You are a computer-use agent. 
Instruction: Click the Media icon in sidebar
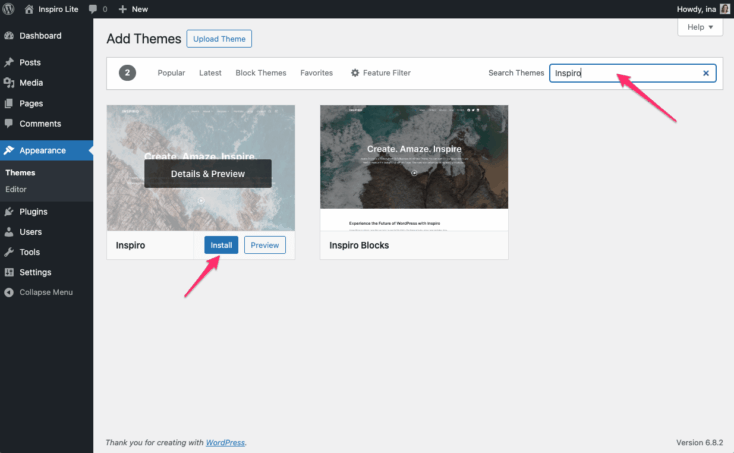pyautogui.click(x=9, y=83)
